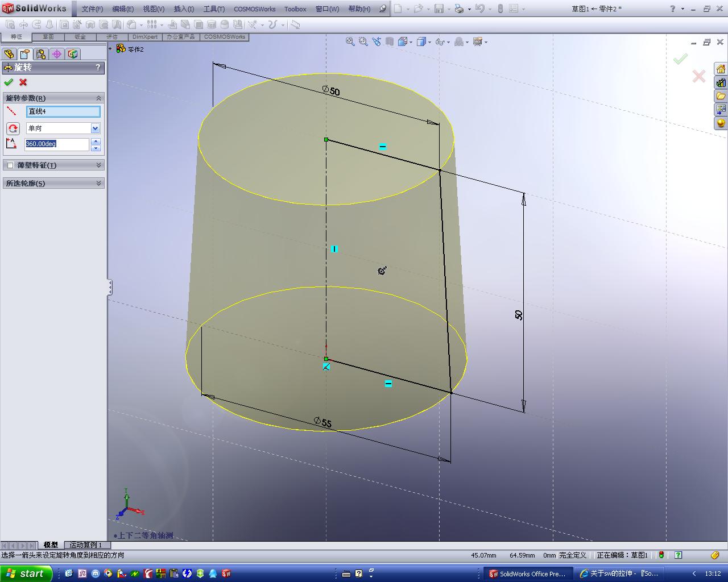Open the hide/show items dropdown arrow
This screenshot has height=582, width=728.
[448, 42]
